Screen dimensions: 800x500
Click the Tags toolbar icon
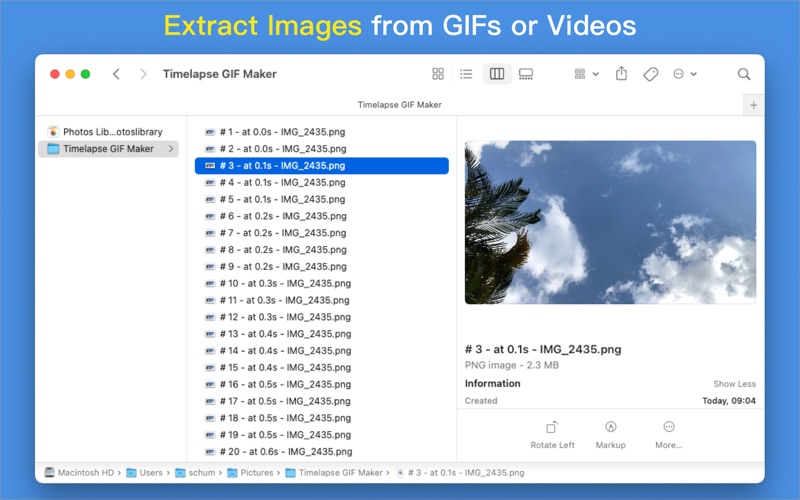point(651,74)
